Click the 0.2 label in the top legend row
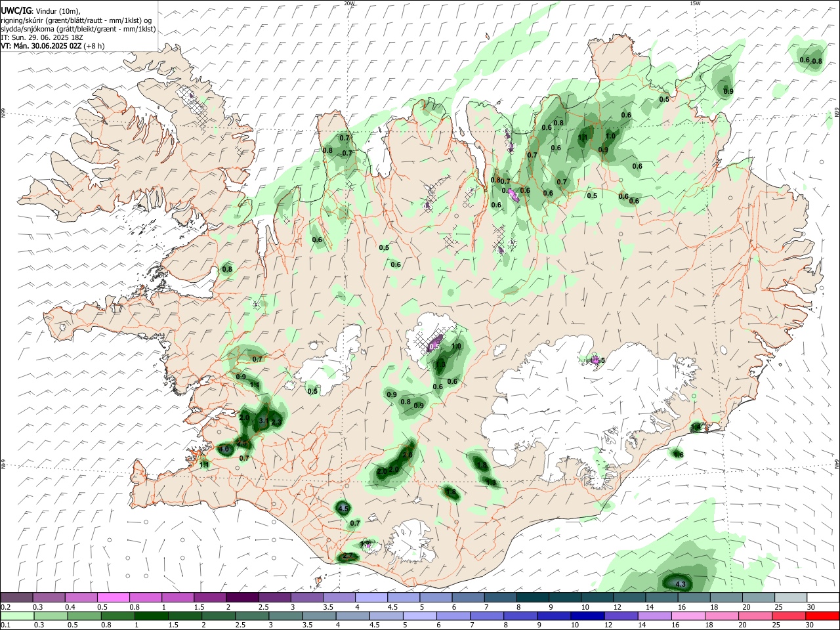Viewport: 840px width, 630px height. point(6,607)
